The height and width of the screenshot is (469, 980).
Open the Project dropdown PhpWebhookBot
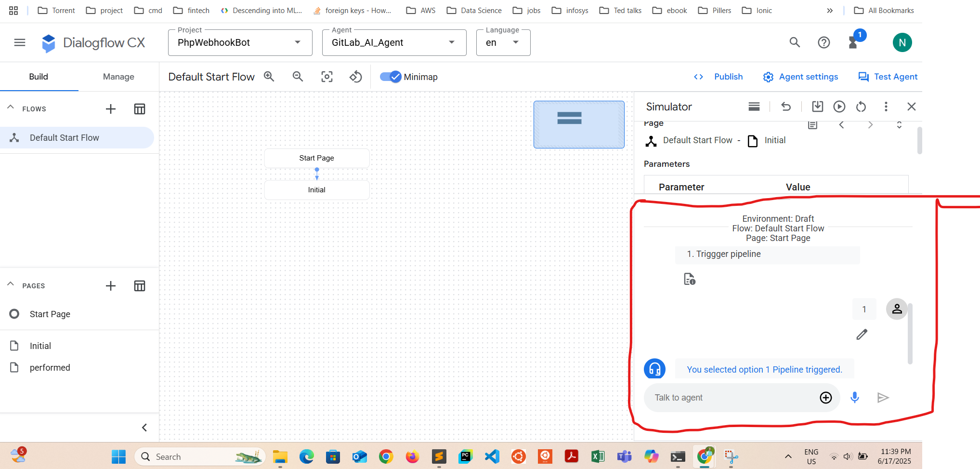click(x=240, y=42)
